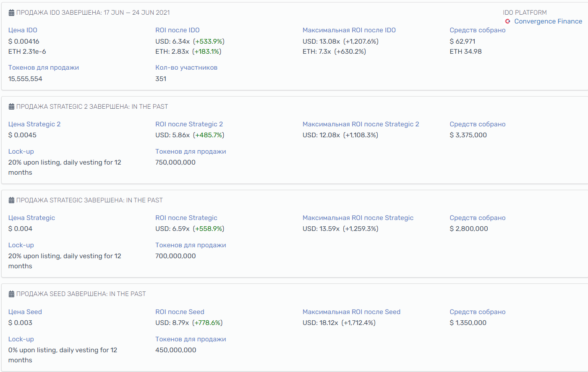
Task: Click Максимальная ROI после IDO heading
Action: tap(349, 30)
